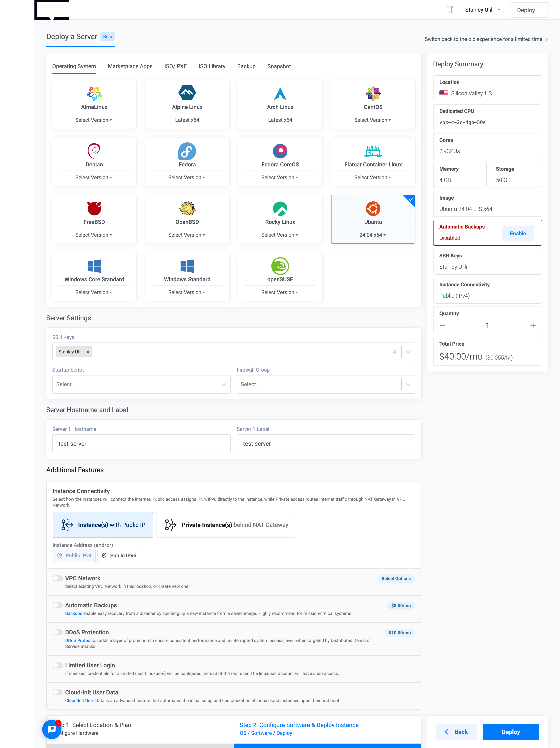Select the openSUSE logo

280,266
